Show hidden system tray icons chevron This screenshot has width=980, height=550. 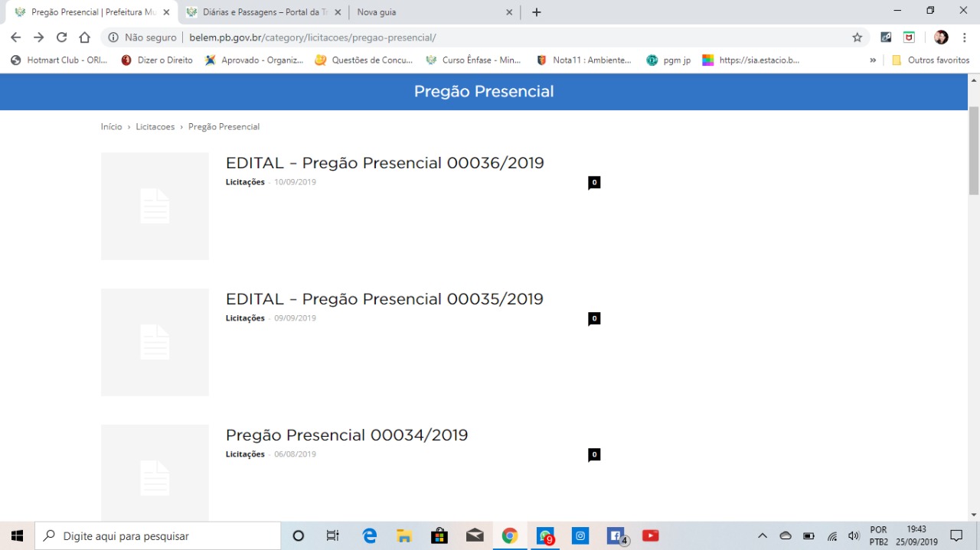[762, 536]
